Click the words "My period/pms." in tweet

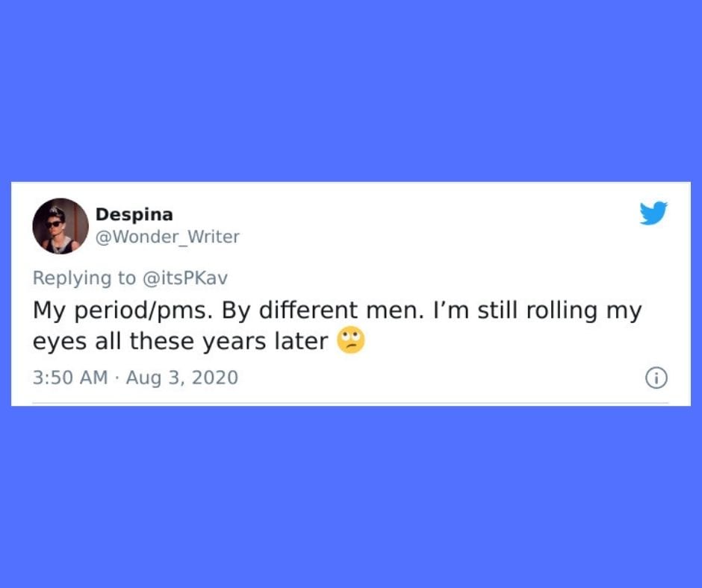point(122,310)
